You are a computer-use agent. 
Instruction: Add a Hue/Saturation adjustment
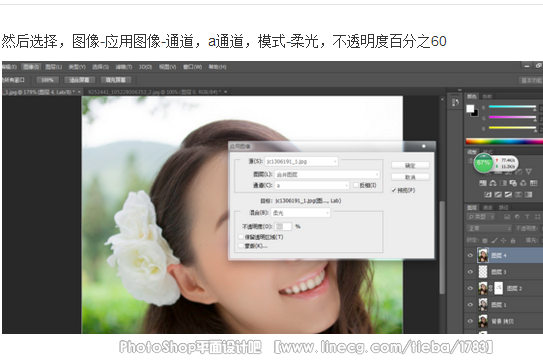click(x=483, y=183)
